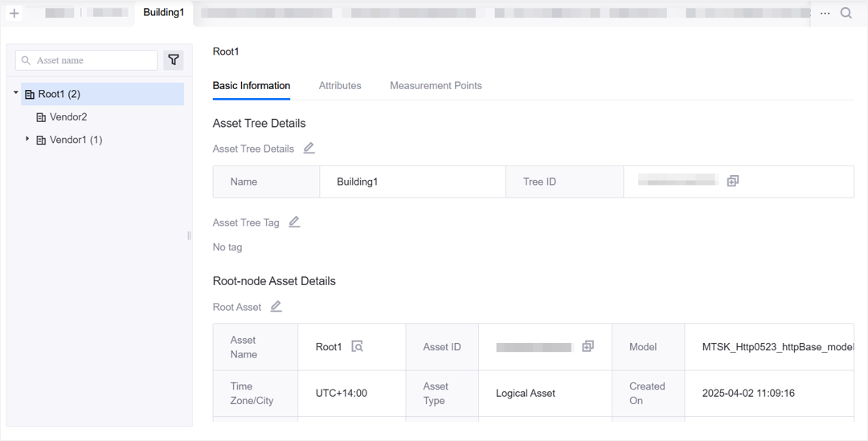Edit the Asset Tree Tag
Screen dimensions: 868x441
[294, 223]
